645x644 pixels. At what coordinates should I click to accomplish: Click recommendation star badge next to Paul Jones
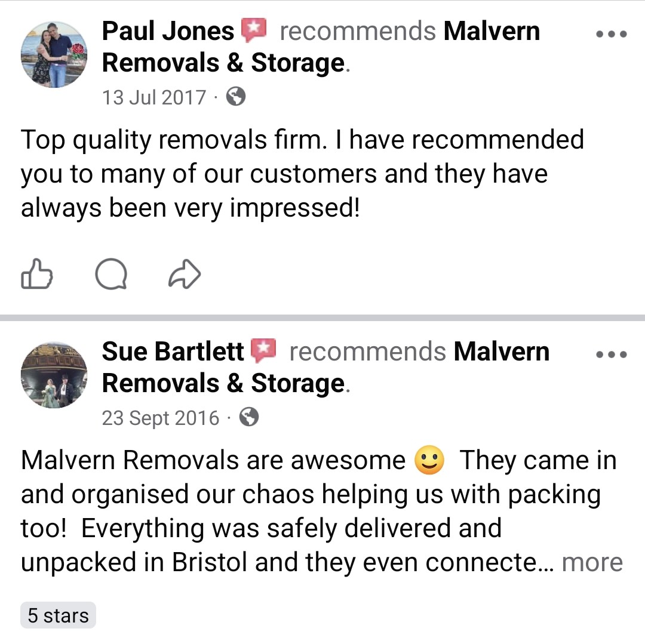(253, 30)
